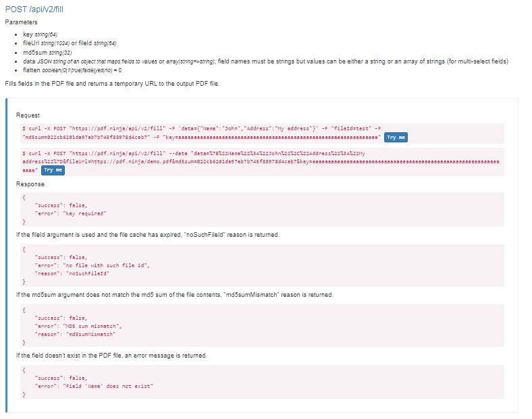Viewport: 532px width, 419px height.
Task: Click the Parameters label
Action: tap(21, 22)
